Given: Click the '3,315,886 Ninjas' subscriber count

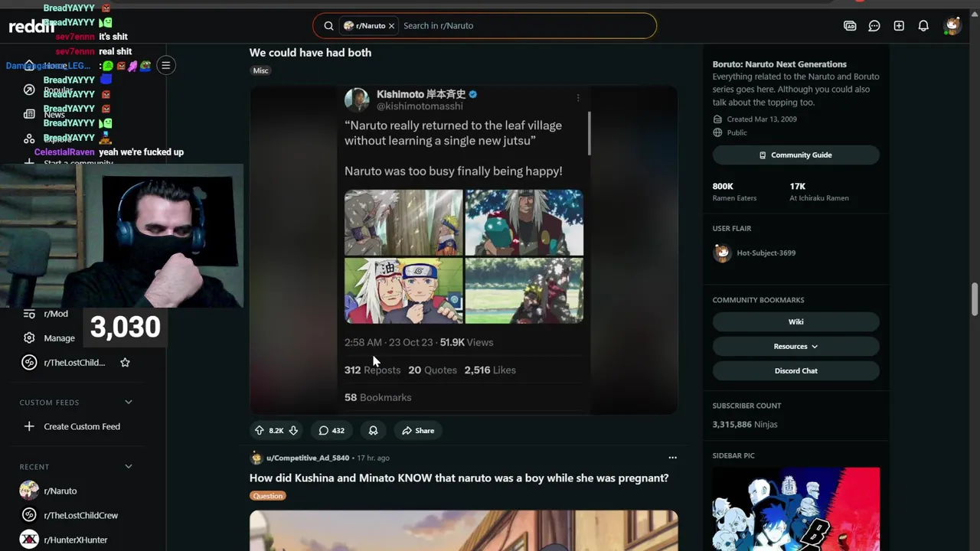Looking at the screenshot, I should 745,424.
